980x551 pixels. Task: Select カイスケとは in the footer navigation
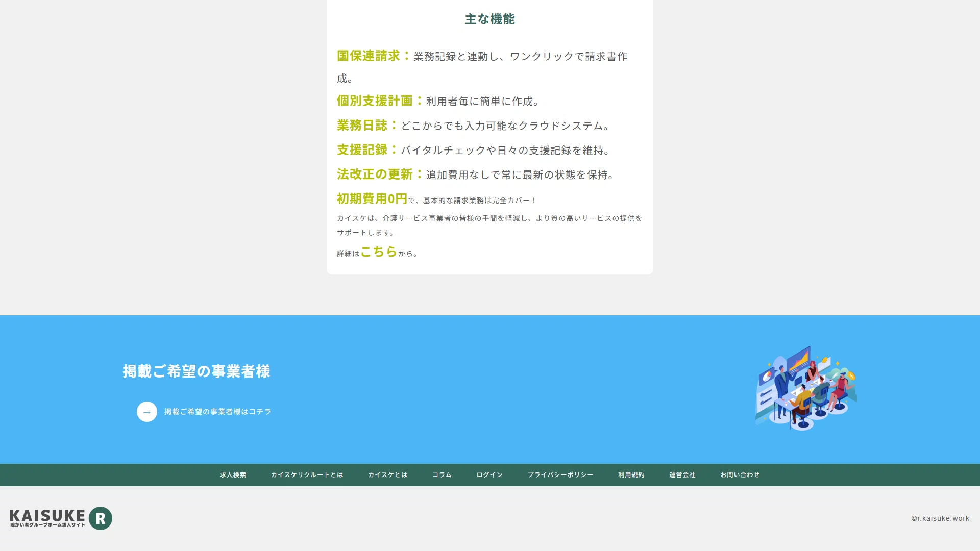coord(388,475)
